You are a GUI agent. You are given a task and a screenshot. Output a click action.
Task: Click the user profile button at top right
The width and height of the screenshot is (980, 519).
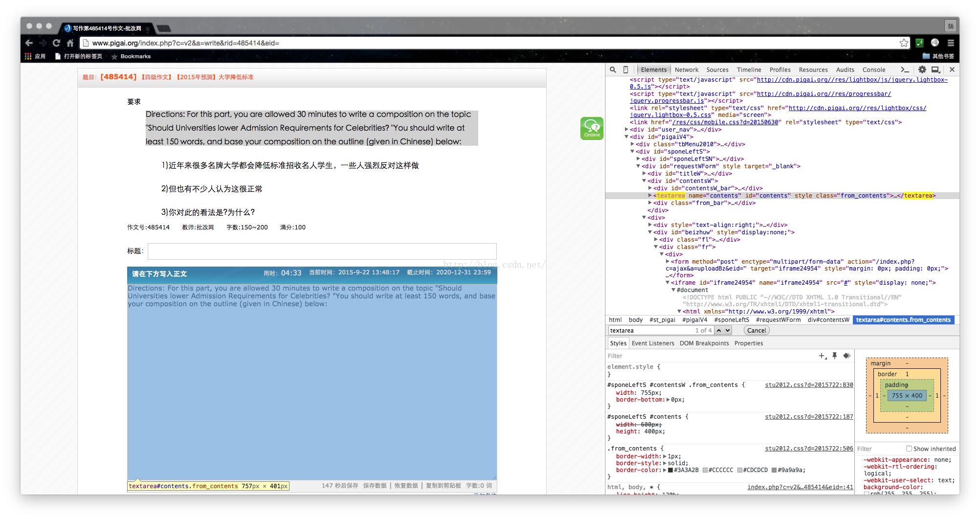point(950,26)
